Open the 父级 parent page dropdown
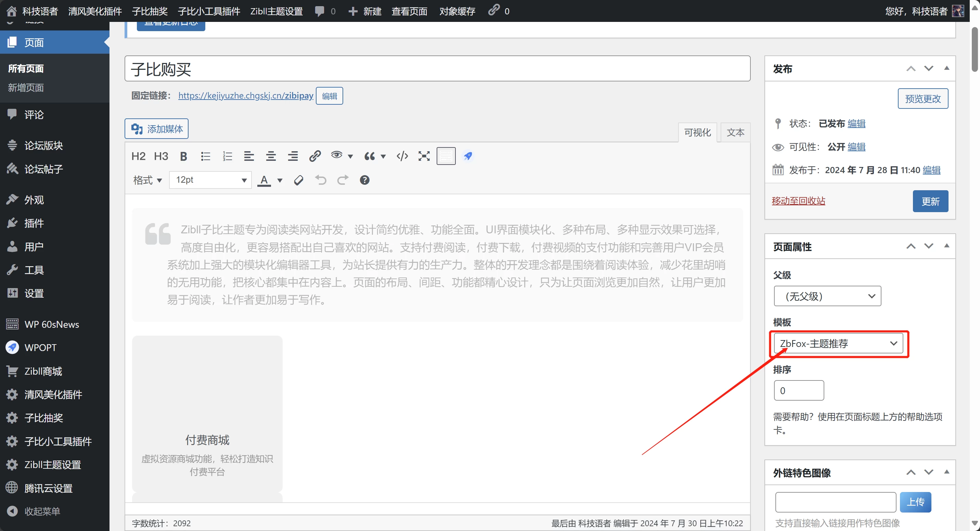The height and width of the screenshot is (531, 980). pyautogui.click(x=827, y=296)
